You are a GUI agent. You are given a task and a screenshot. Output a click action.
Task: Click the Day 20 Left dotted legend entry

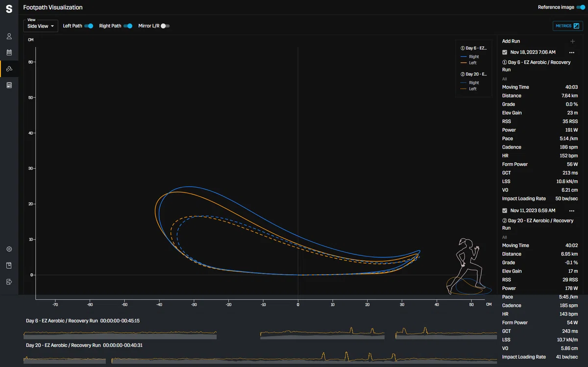469,89
